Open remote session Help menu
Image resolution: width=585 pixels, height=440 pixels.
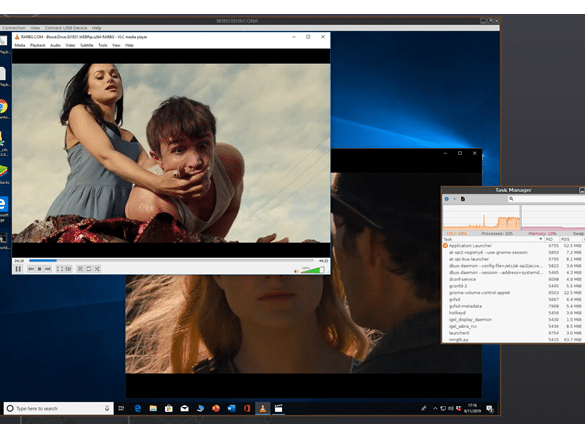pyautogui.click(x=97, y=28)
